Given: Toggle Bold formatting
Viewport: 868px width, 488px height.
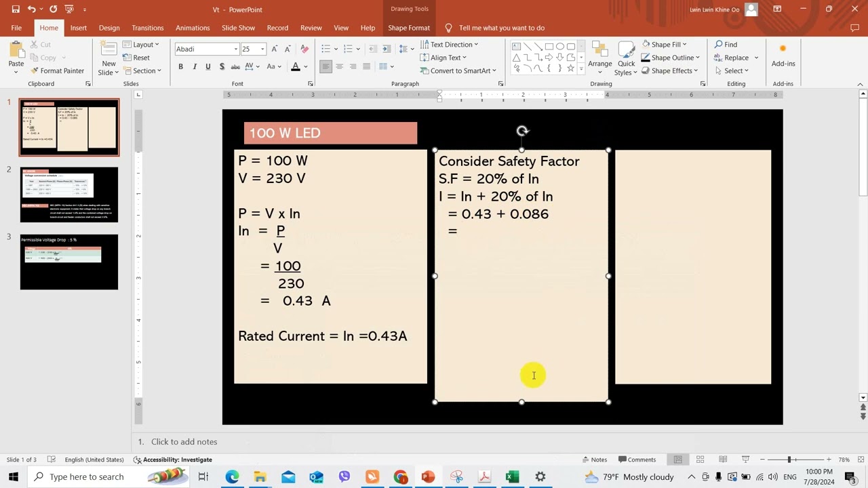Looking at the screenshot, I should click(x=181, y=66).
